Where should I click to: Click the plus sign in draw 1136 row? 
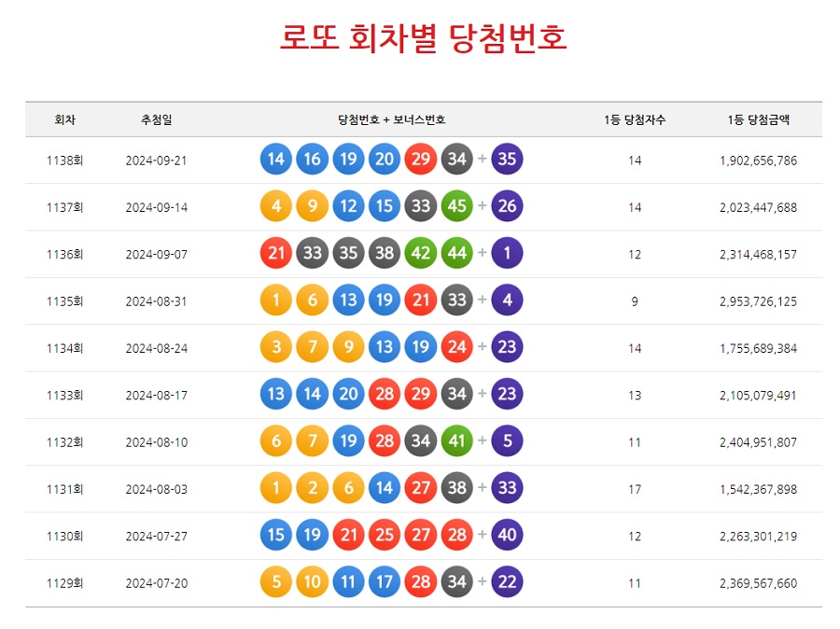pos(482,252)
